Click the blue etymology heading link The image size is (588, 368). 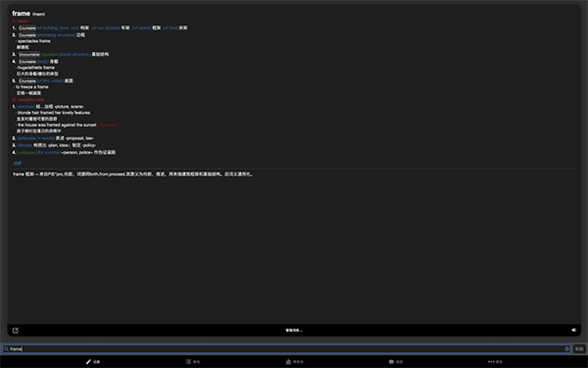coord(18,163)
